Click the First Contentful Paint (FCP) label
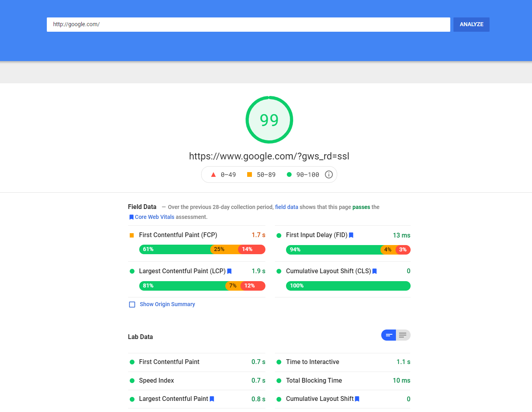This screenshot has height=412, width=532. (178, 235)
